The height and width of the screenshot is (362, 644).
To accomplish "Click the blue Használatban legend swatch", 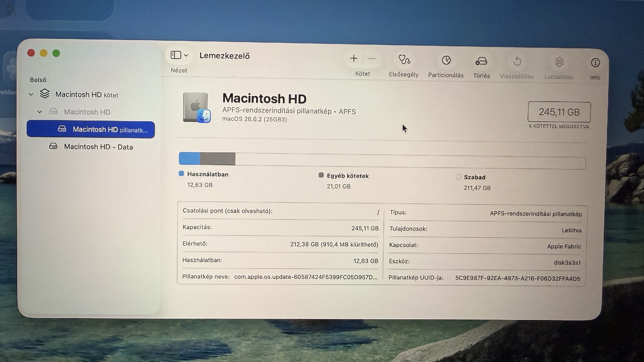I will click(181, 174).
